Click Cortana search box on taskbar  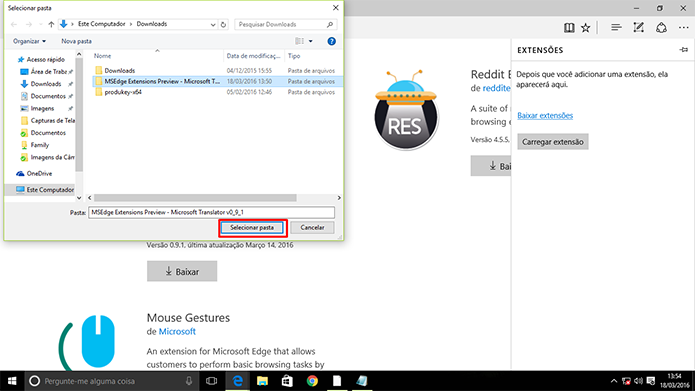tap(111, 381)
